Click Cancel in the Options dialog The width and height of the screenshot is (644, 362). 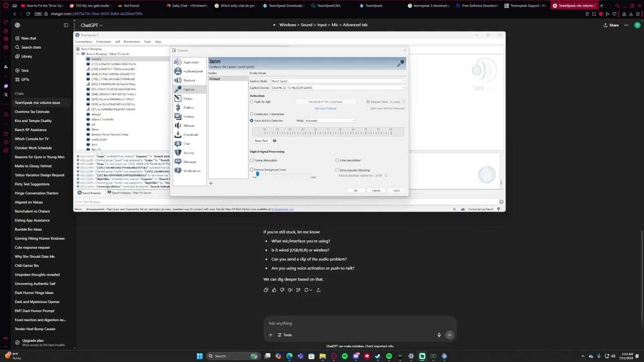coord(376,191)
